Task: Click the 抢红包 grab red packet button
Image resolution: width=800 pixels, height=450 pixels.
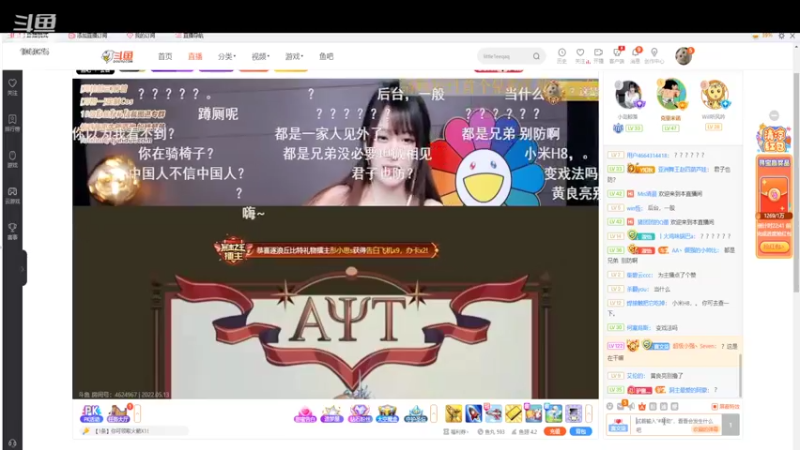Action: tap(773, 247)
